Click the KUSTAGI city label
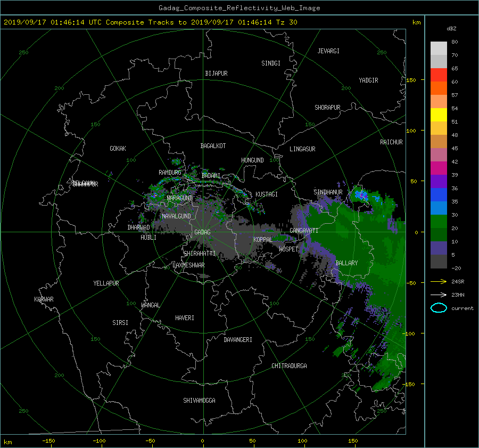Screen dimensions: 479x448 pos(267,194)
